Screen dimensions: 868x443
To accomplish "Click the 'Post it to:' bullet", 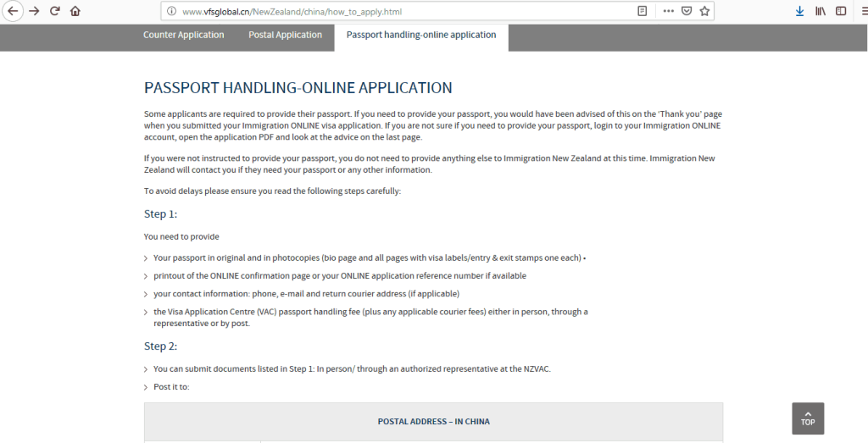I will pos(171,386).
